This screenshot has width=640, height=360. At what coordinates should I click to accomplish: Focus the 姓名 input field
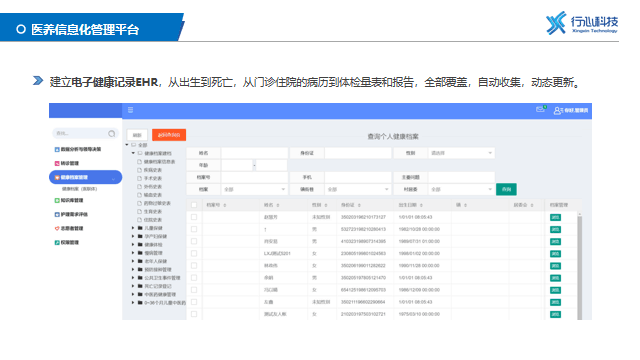point(254,153)
